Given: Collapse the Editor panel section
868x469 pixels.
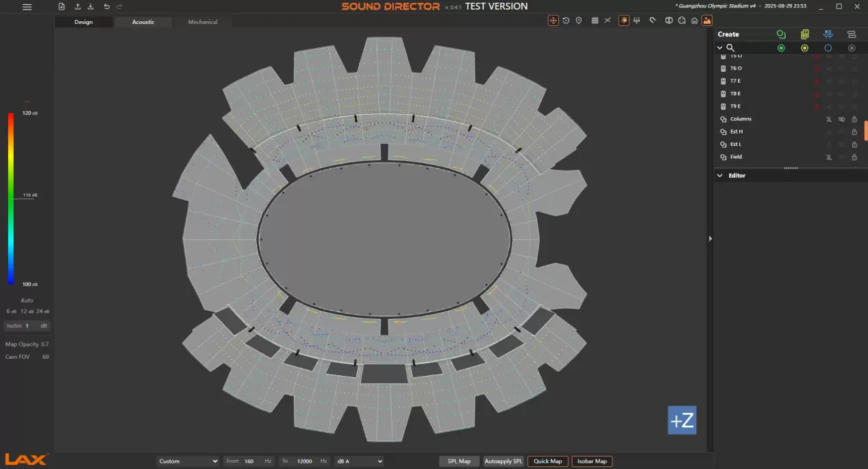Looking at the screenshot, I should pos(720,176).
